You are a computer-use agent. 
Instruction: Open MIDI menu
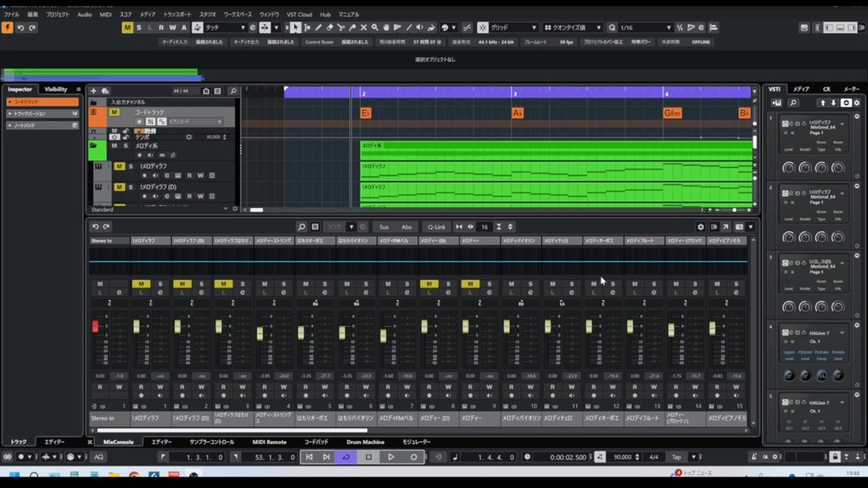(106, 14)
